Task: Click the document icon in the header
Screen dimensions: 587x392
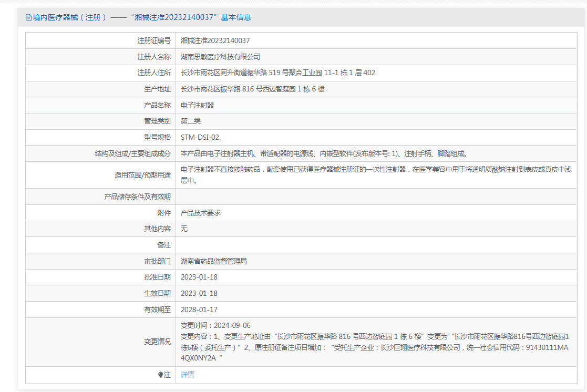Action: 28,17
